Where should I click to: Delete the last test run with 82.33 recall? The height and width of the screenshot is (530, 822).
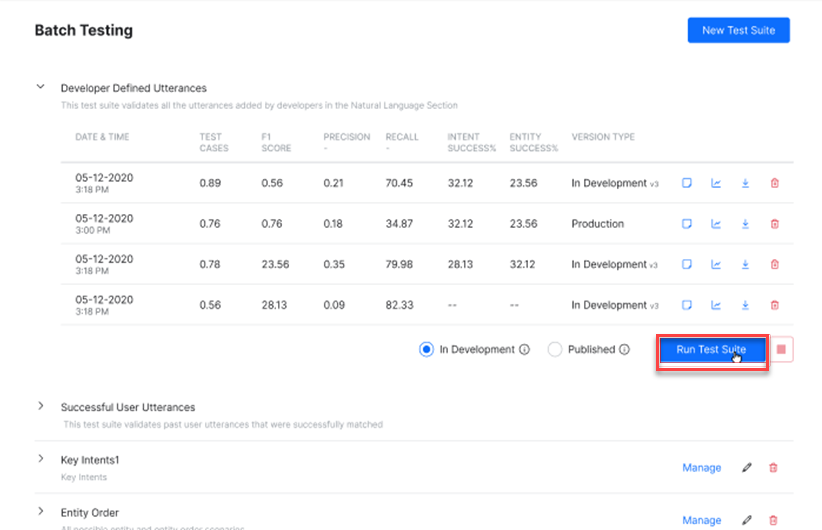pyautogui.click(x=774, y=305)
